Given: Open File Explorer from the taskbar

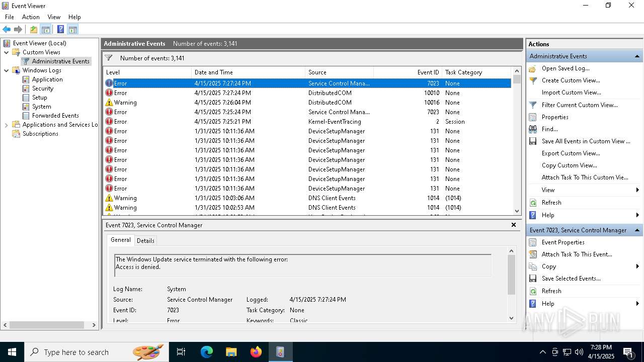Looking at the screenshot, I should coord(231,352).
